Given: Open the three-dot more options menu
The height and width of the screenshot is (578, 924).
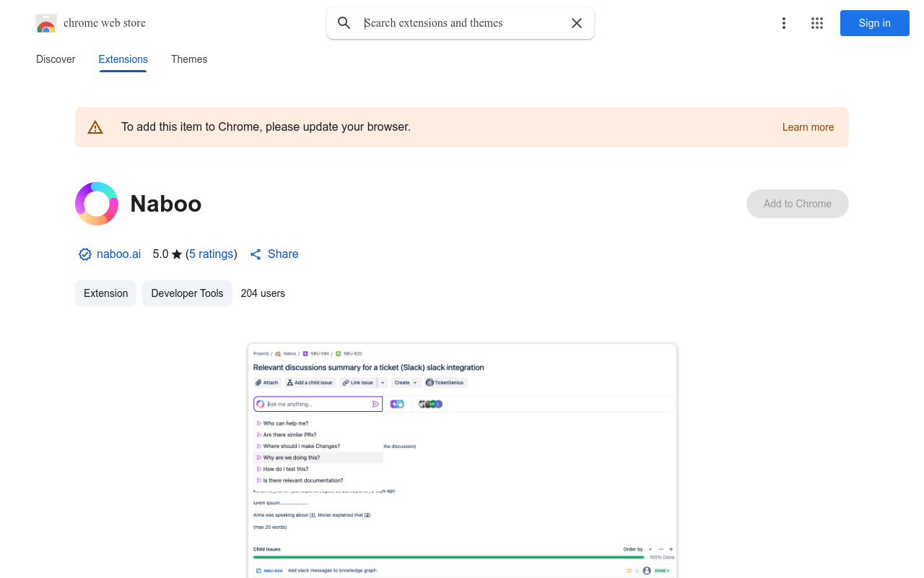Looking at the screenshot, I should pyautogui.click(x=784, y=23).
